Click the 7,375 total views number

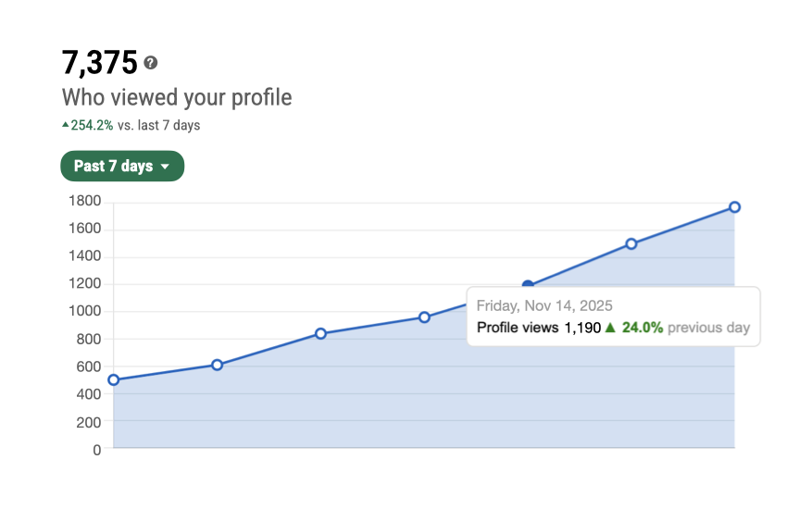point(99,63)
